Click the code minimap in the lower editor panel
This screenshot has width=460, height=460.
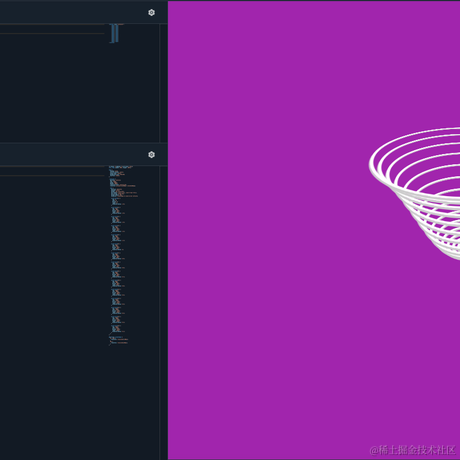[x=123, y=255]
